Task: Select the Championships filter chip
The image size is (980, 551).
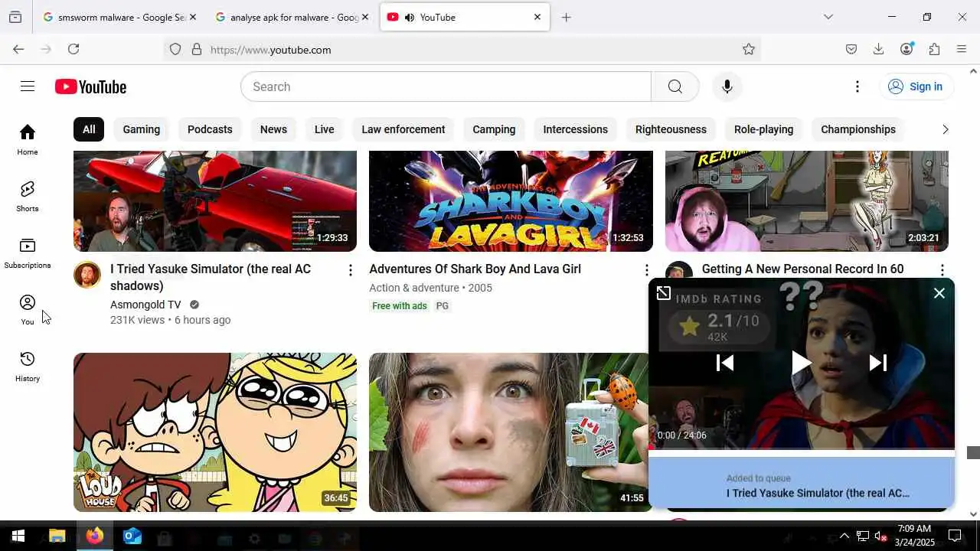Action: (858, 129)
